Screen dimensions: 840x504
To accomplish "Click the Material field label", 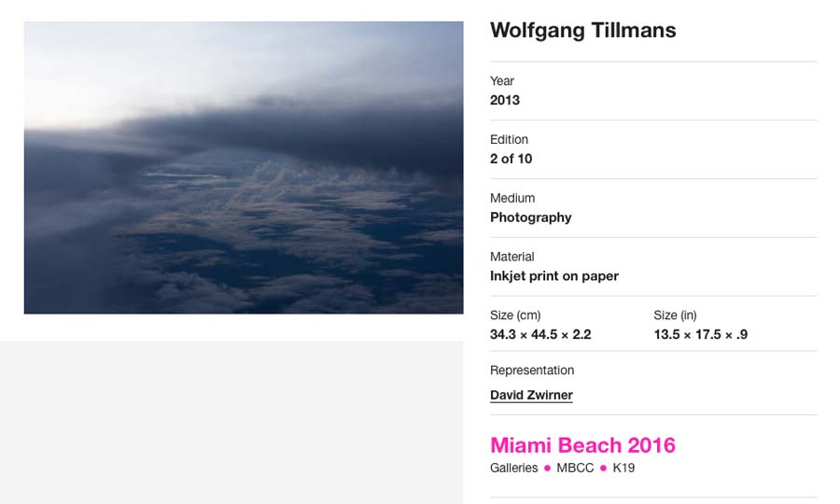I will click(511, 257).
